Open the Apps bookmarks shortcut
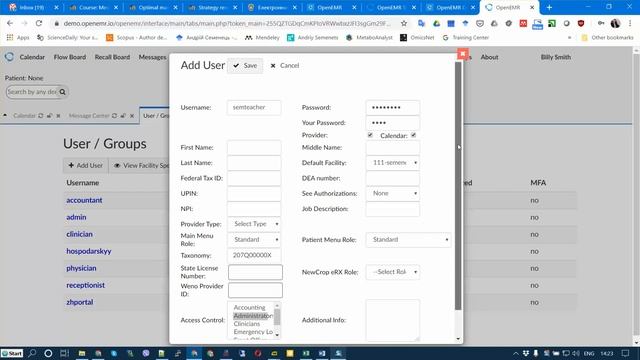 coord(18,38)
